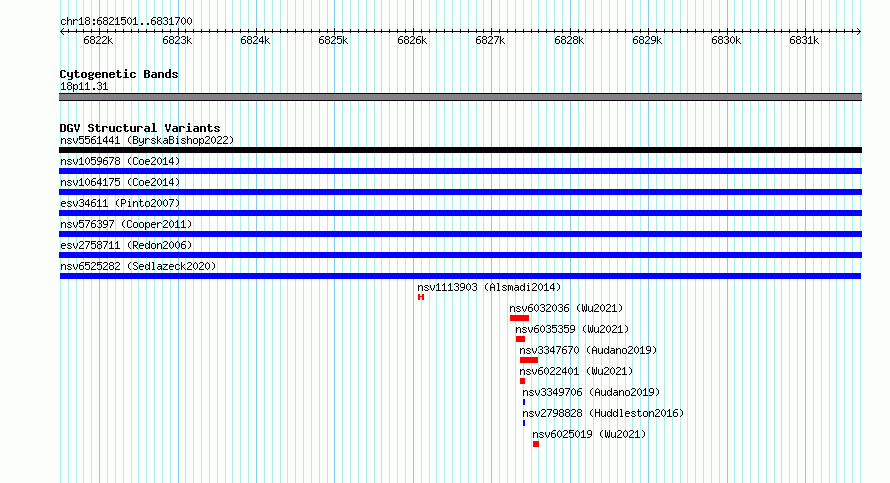
Task: Click the gray 18p11.31 cytogenetic band bar
Action: [460, 97]
